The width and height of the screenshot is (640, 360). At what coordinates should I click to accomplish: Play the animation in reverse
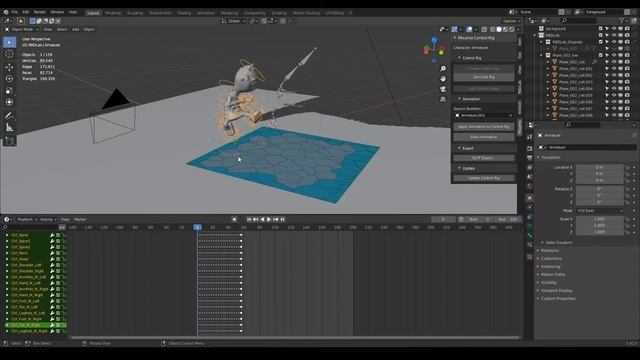point(262,220)
